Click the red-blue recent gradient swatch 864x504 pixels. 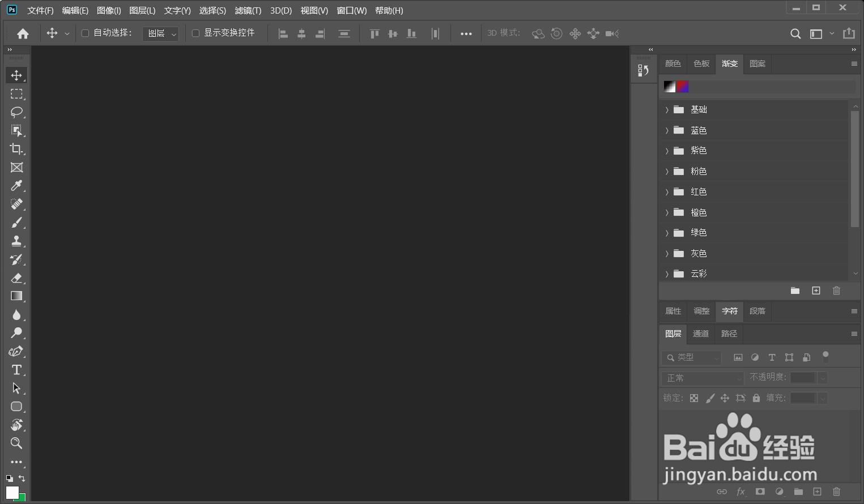point(683,87)
